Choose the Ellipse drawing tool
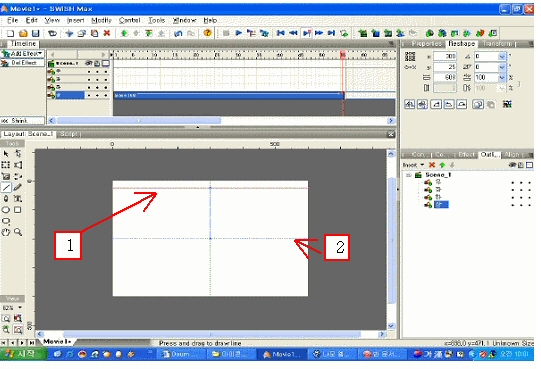Screen dimensions: 541x369 coord(6,210)
